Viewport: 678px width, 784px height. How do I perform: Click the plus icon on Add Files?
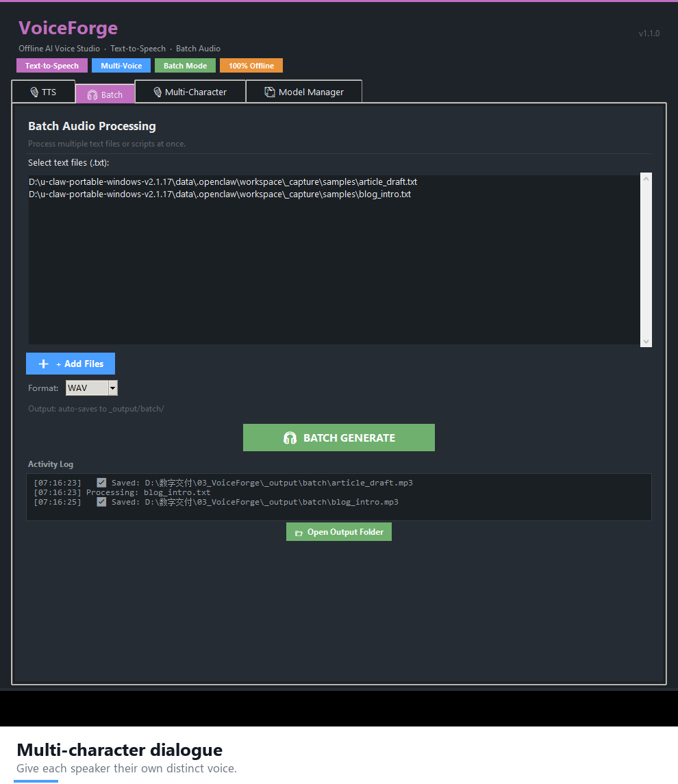coord(44,364)
